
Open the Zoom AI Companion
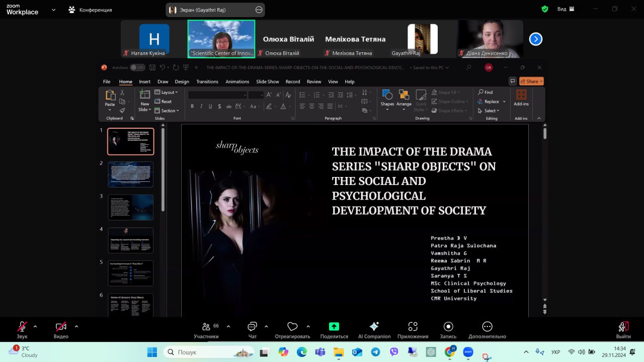pyautogui.click(x=374, y=327)
